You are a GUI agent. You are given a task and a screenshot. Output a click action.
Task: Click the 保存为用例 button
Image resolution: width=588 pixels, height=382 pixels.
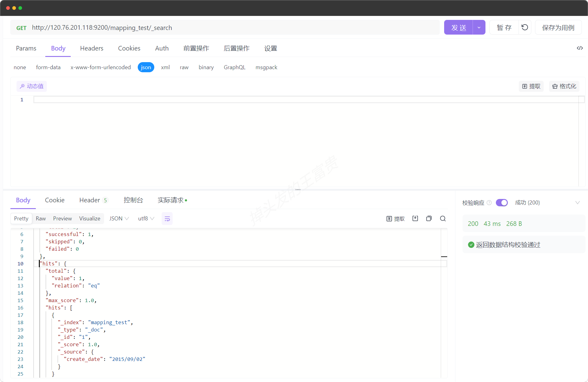(558, 28)
